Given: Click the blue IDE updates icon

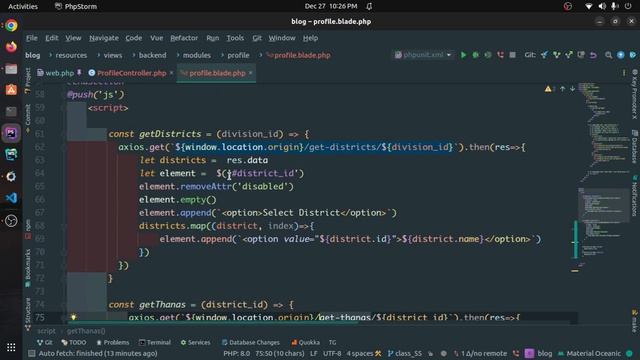Looking at the screenshot, I should tap(621, 55).
